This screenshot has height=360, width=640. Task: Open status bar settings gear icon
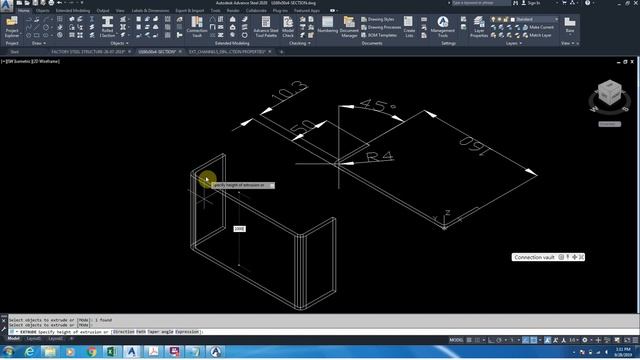(585, 340)
